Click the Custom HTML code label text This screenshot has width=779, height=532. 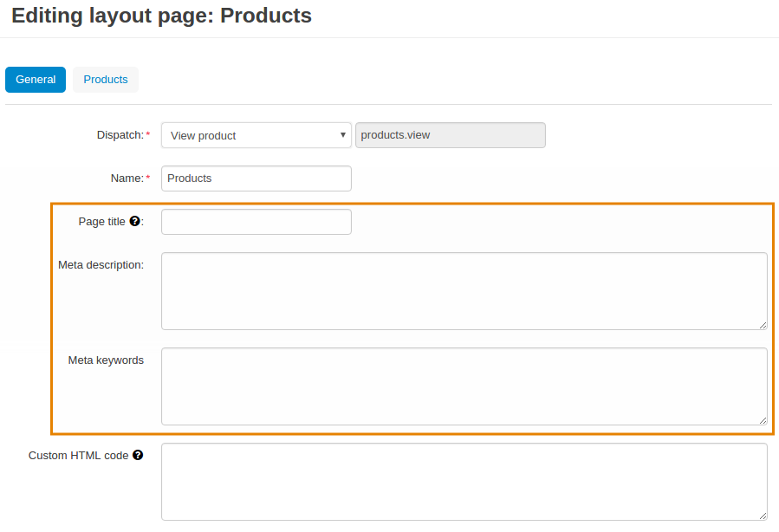pyautogui.click(x=79, y=456)
